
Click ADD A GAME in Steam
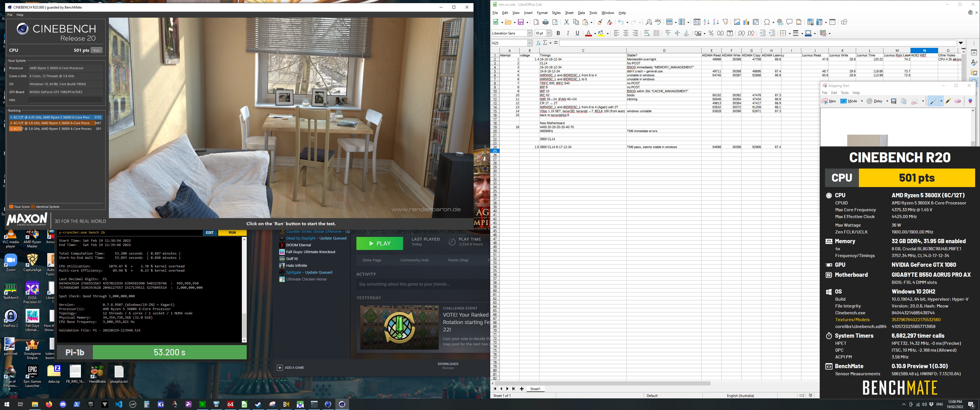291,368
